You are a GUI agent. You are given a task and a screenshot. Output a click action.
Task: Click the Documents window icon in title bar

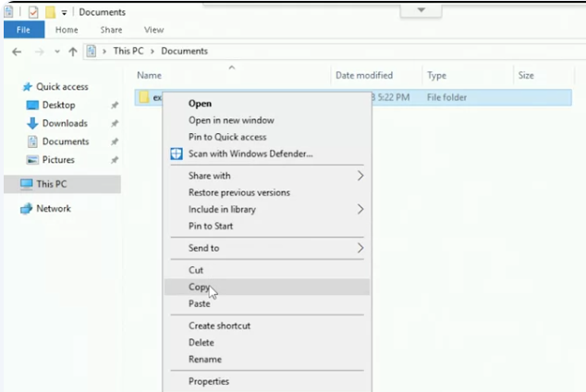[x=9, y=12]
